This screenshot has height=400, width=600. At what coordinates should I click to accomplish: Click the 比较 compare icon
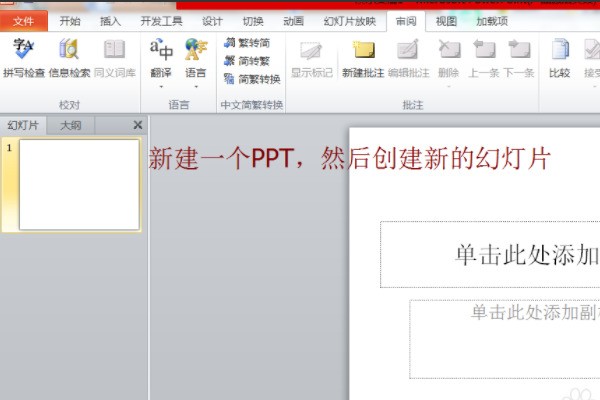(x=559, y=50)
